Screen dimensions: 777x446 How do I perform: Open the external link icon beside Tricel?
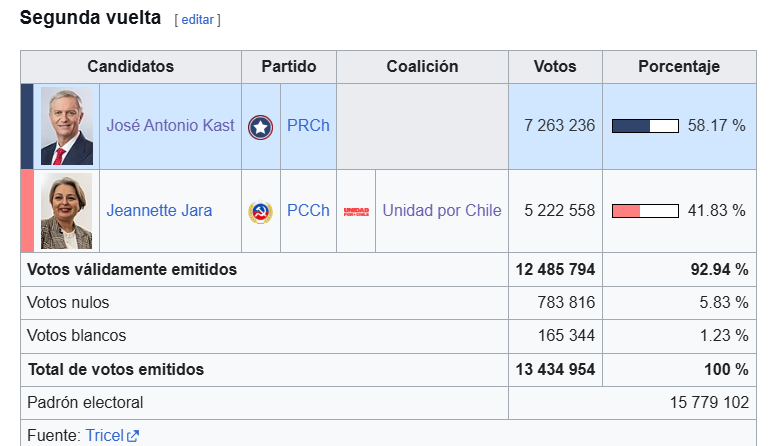point(133,436)
